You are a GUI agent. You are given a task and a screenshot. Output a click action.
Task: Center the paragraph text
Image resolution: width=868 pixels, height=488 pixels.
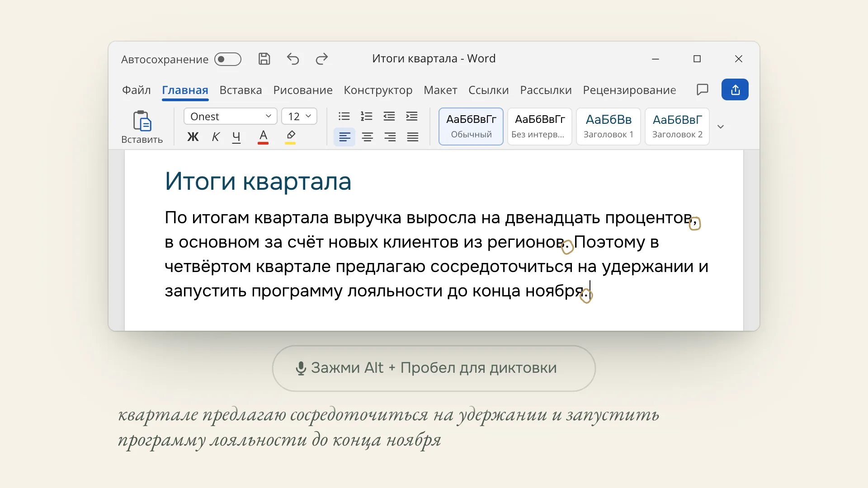[368, 137]
